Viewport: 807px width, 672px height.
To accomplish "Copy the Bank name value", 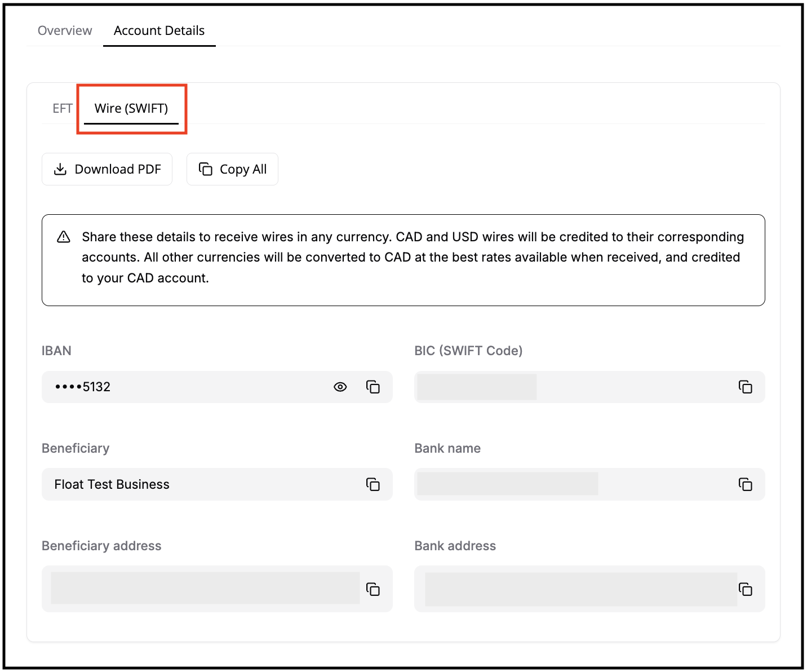I will point(745,484).
